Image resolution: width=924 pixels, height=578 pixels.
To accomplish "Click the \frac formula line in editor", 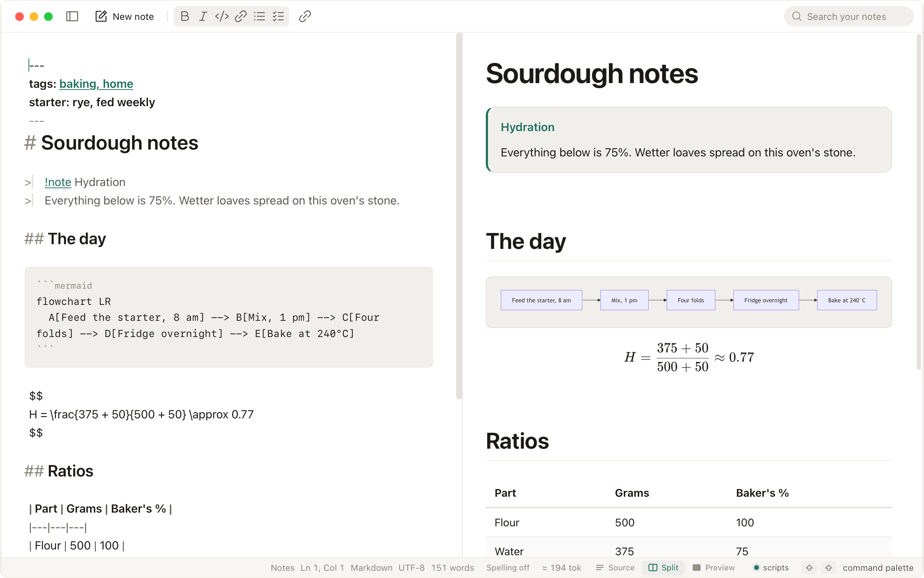I will (x=141, y=414).
